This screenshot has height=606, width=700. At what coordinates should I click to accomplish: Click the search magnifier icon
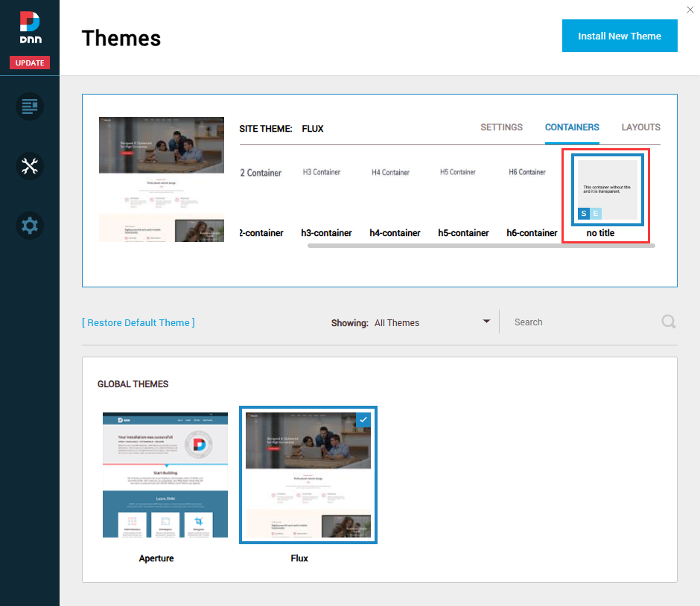[x=668, y=322]
